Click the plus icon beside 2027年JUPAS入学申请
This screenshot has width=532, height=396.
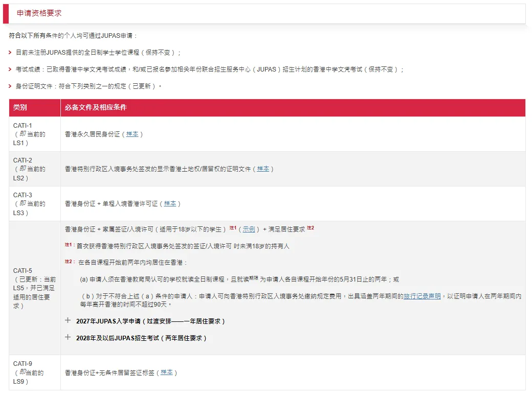(x=68, y=321)
